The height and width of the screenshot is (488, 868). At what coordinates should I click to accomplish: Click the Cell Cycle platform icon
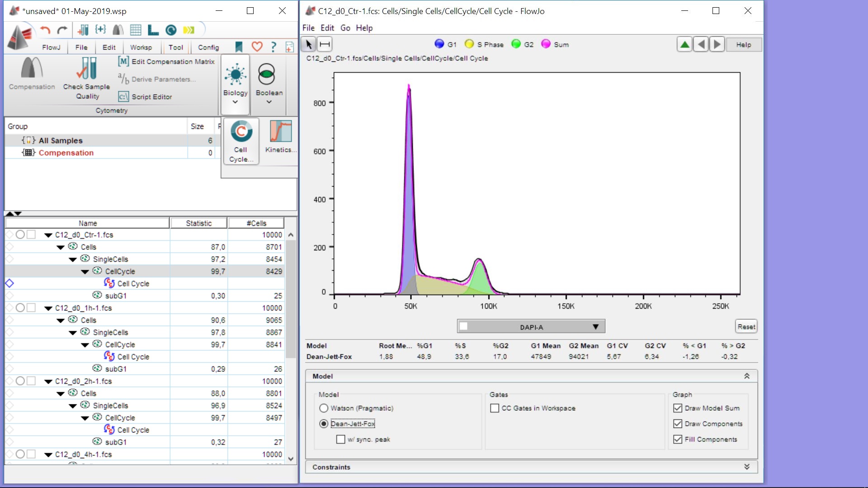(241, 141)
